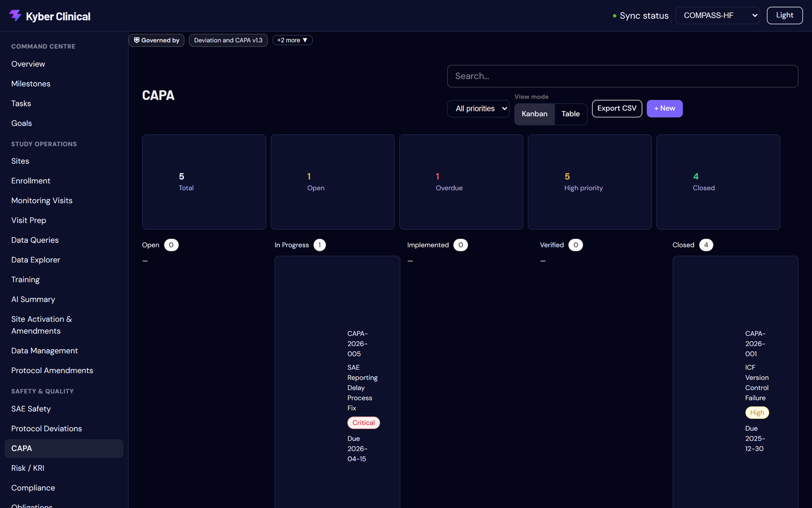Viewport: 812px width, 508px height.
Task: Navigate to SAE Safety
Action: tap(64, 409)
